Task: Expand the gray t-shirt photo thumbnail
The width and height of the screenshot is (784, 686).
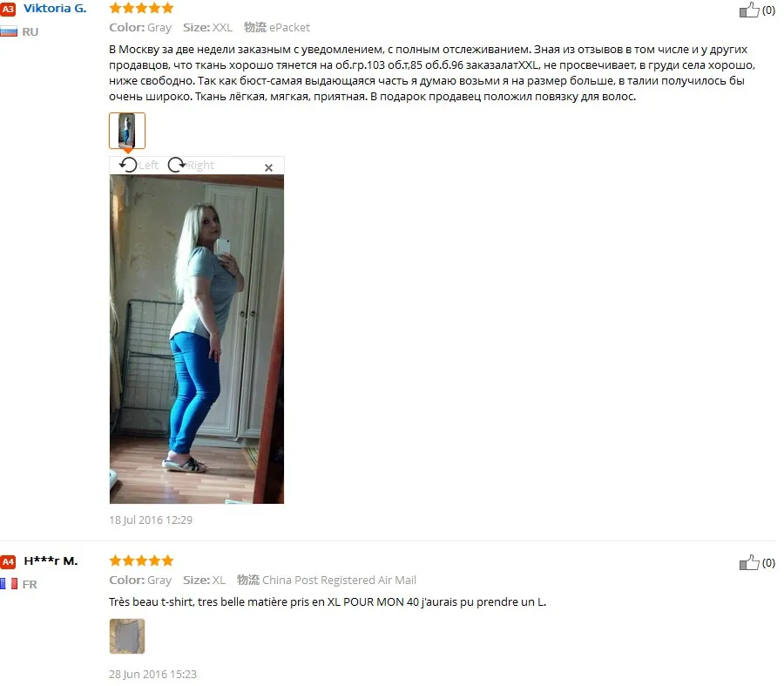Action: pos(127,636)
